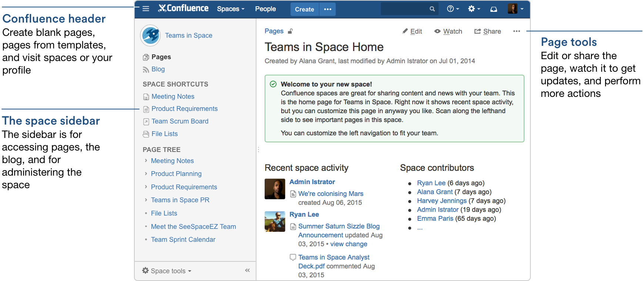Open Meet the SeeSpaceEZ Team page
This screenshot has height=281, width=644.
pos(193,227)
